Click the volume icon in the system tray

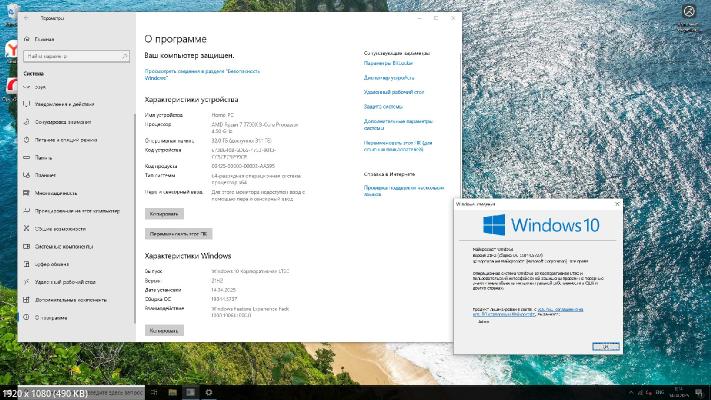click(x=649, y=393)
